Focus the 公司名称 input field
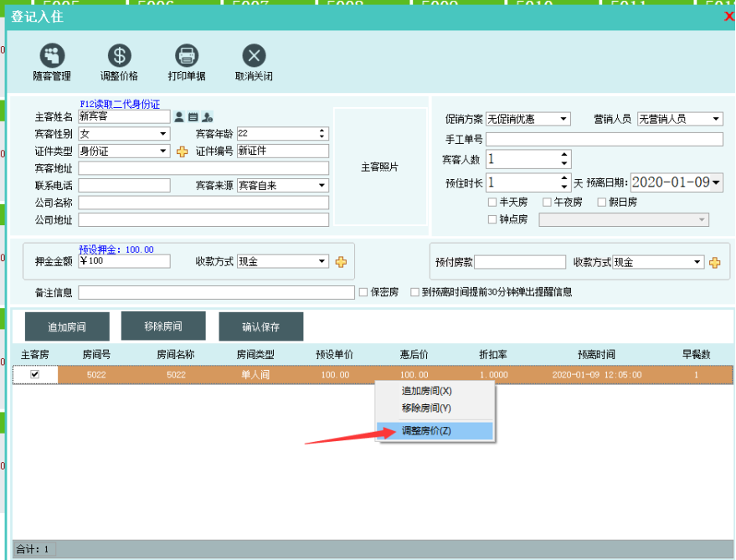 (x=203, y=203)
